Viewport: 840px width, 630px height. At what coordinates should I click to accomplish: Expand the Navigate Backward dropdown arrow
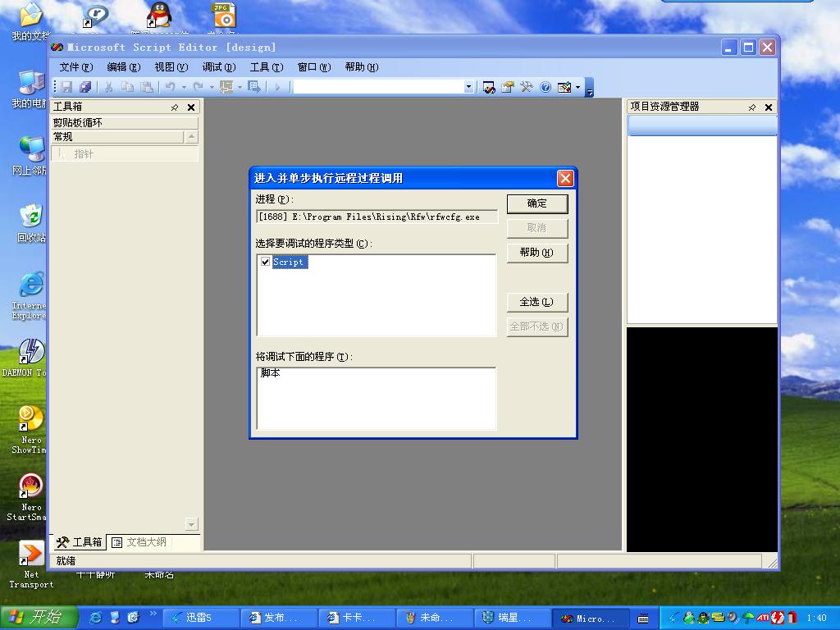pyautogui.click(x=240, y=87)
